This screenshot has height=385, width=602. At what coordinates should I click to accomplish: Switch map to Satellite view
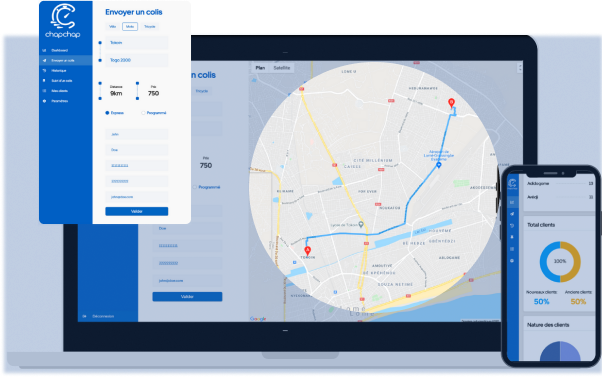point(281,68)
